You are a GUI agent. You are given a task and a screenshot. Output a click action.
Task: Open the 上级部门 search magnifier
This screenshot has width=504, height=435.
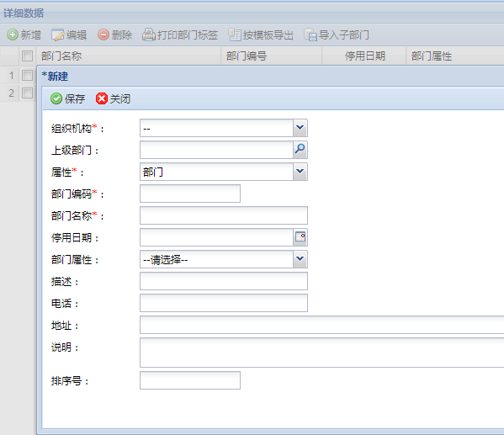click(x=300, y=150)
